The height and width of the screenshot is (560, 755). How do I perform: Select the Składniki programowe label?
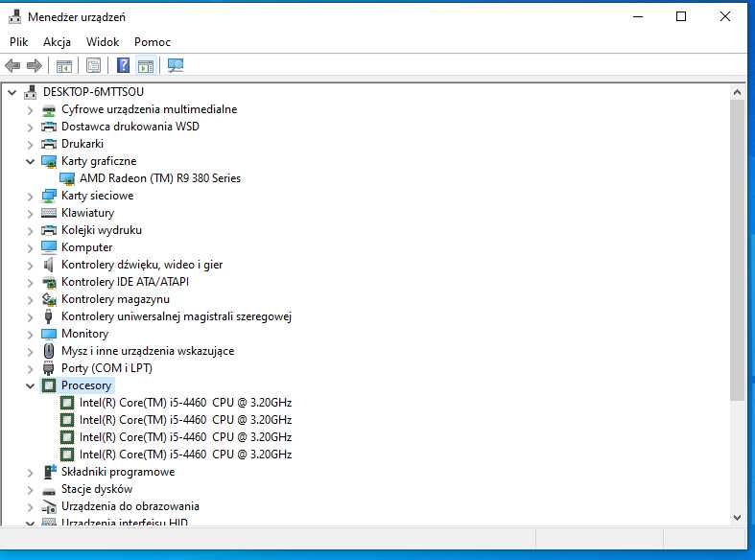point(118,472)
